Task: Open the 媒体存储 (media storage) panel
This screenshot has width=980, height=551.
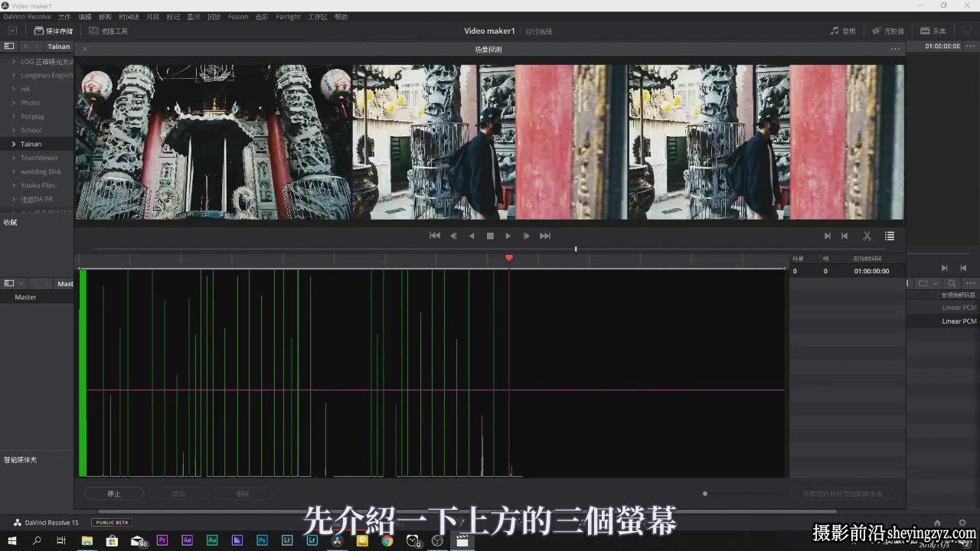Action: [54, 31]
